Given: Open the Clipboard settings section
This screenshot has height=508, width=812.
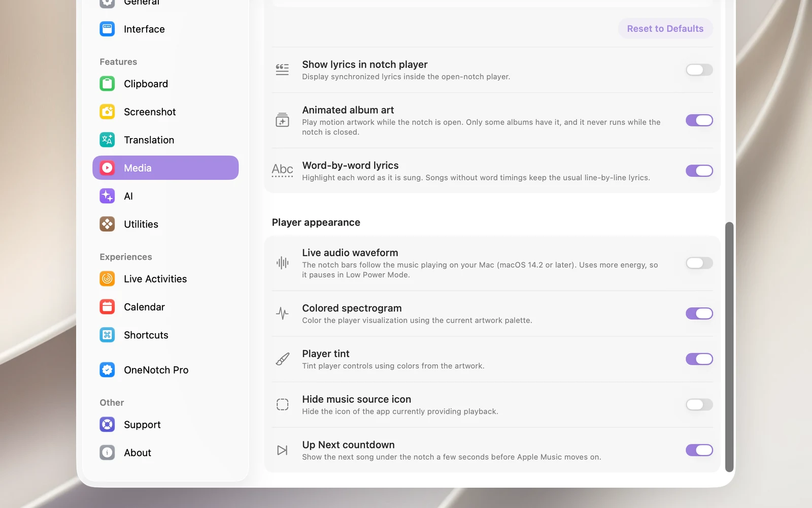Looking at the screenshot, I should 165,84.
